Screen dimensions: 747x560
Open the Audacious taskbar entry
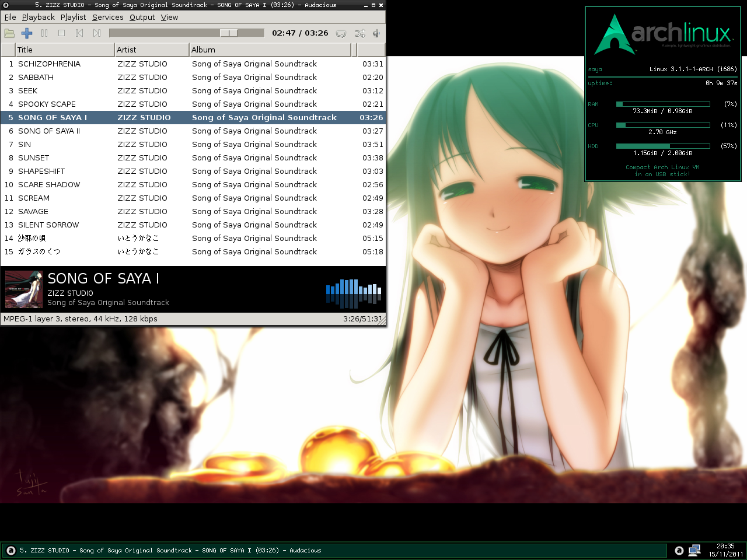coord(334,550)
